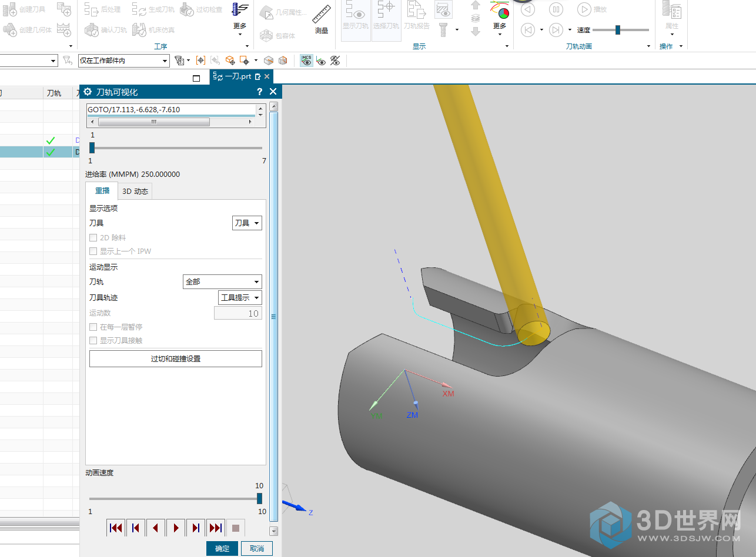Click the GOTO list horizontal scrollbar
Image resolution: width=756 pixels, height=557 pixels.
tap(154, 122)
